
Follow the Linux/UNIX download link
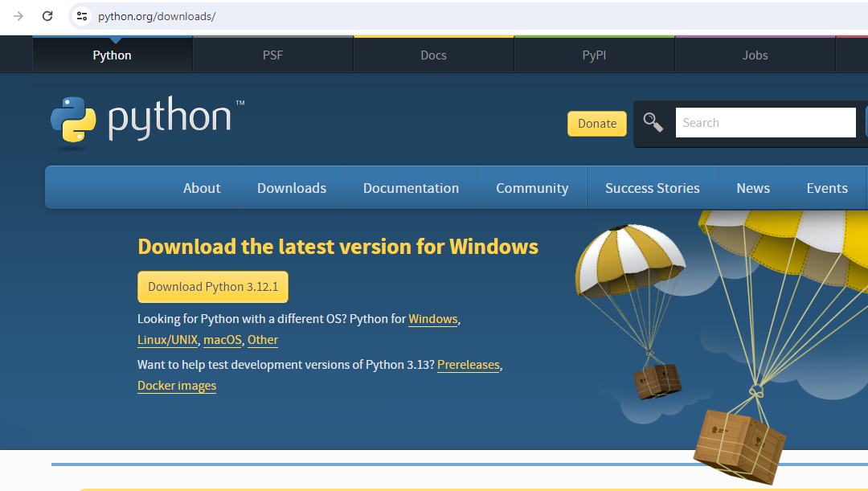pyautogui.click(x=167, y=340)
